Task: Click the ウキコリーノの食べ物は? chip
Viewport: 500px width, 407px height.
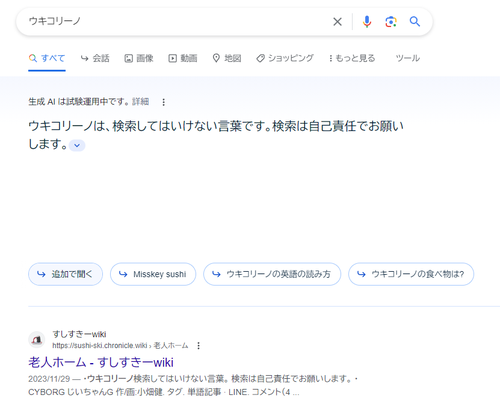Action: tap(411, 274)
